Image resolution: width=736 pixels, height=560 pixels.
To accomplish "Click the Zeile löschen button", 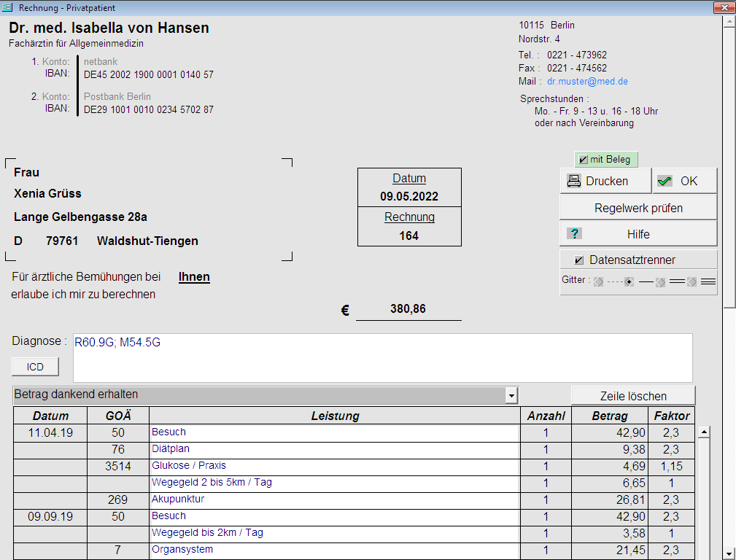I will click(632, 396).
